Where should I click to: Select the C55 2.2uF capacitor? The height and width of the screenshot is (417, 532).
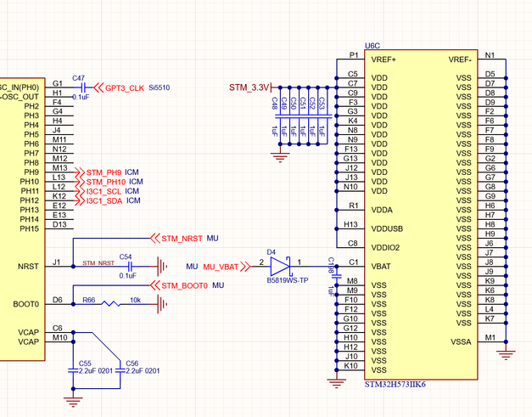pos(73,371)
